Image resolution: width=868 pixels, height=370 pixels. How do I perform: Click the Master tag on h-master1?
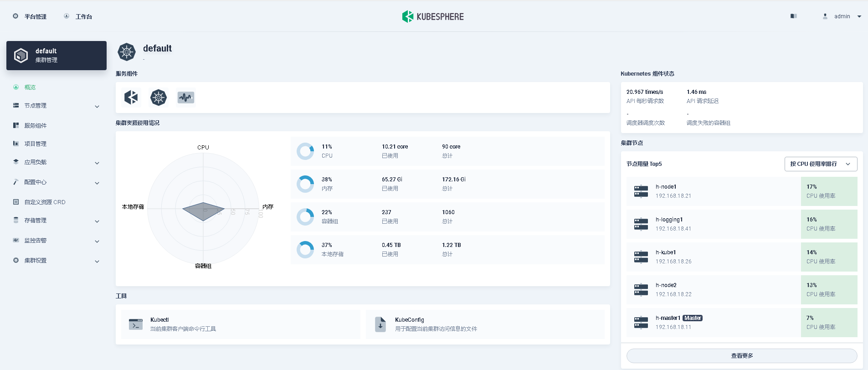point(693,318)
